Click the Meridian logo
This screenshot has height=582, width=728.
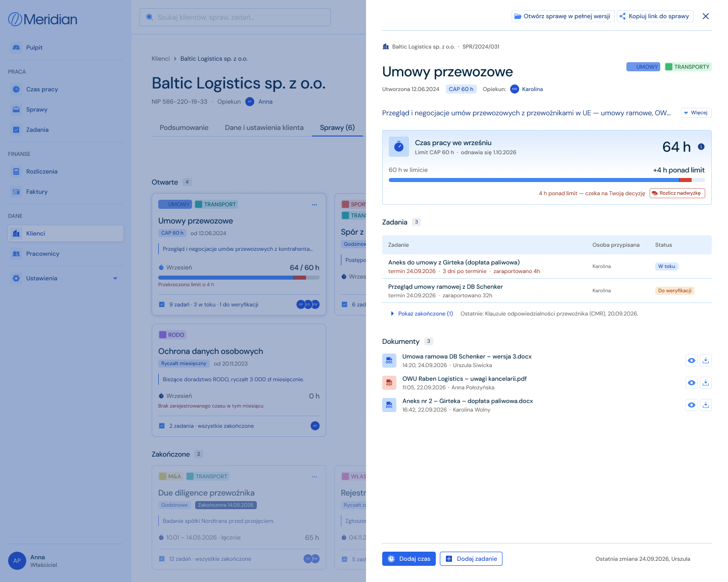43,19
